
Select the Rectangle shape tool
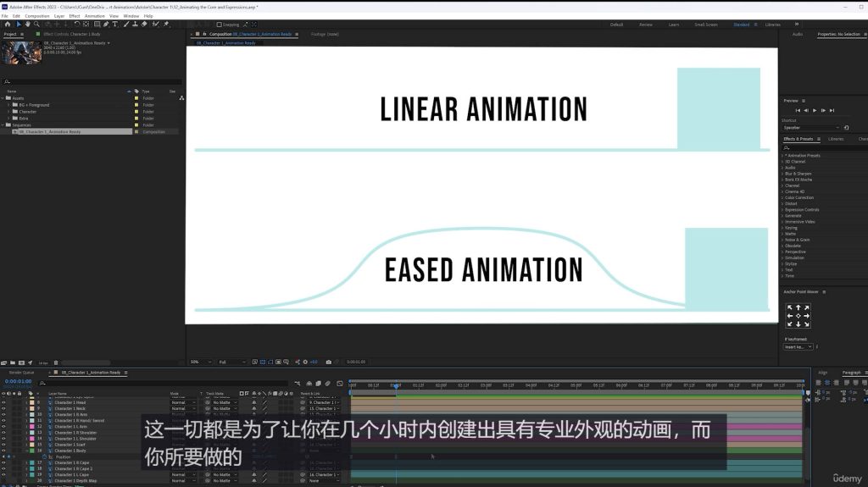[97, 25]
